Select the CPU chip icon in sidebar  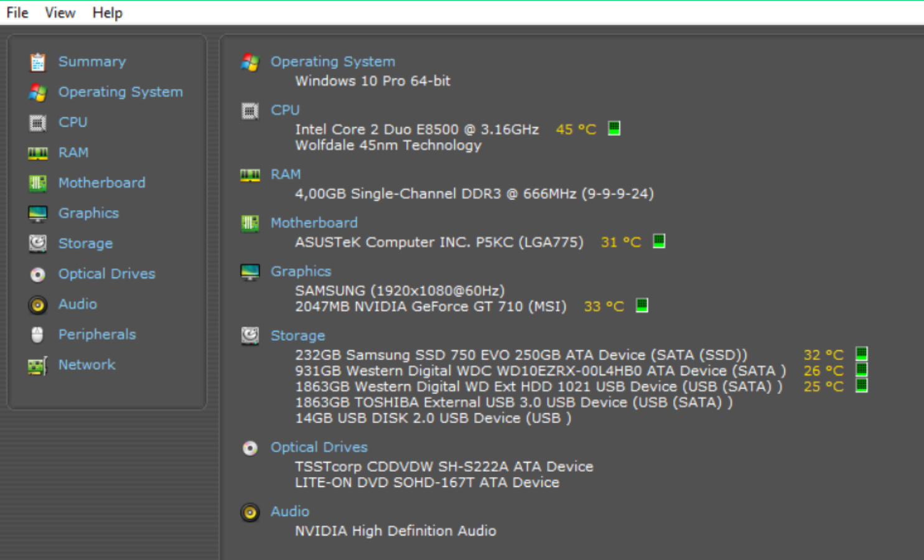tap(37, 123)
